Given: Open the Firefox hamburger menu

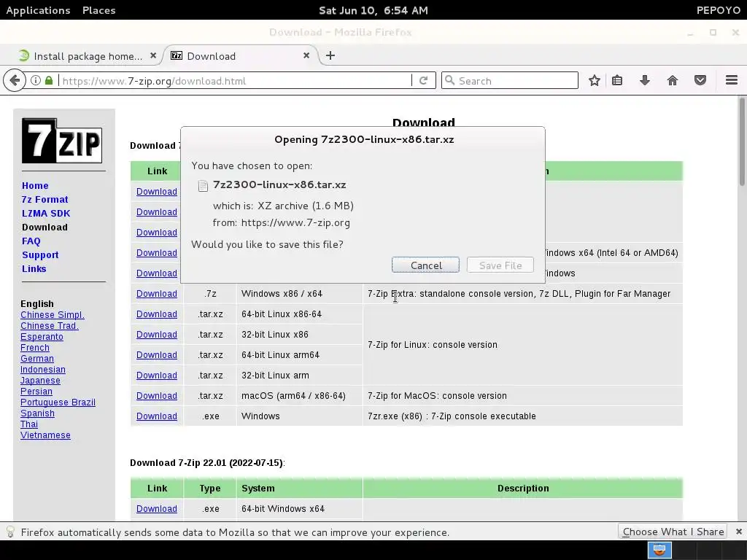Looking at the screenshot, I should [x=731, y=80].
